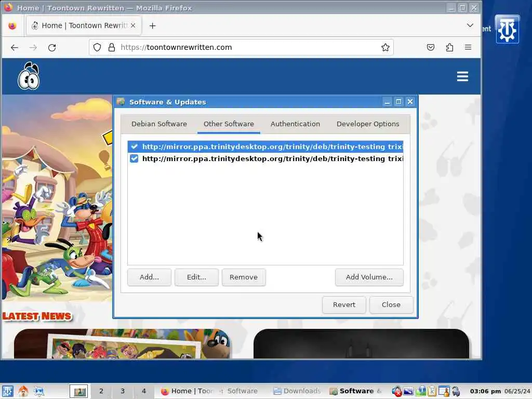The height and width of the screenshot is (399, 532).
Task: Activate Home | Toontown Firefox taskbar entry
Action: (187, 391)
